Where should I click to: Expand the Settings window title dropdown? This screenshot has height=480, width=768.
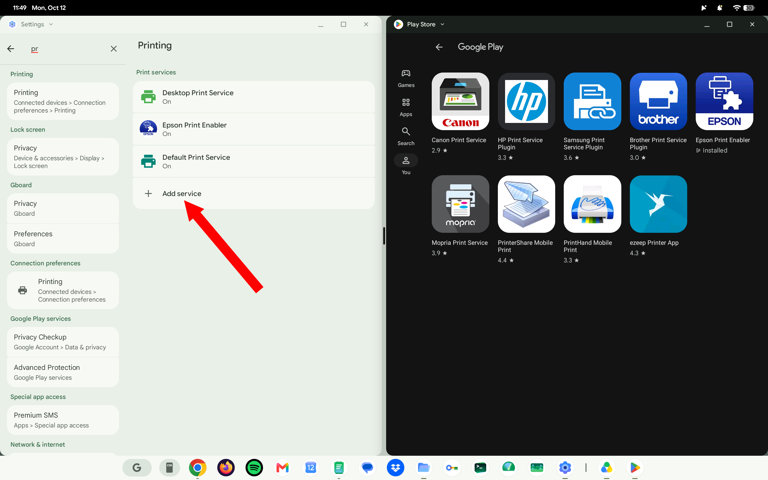pyautogui.click(x=51, y=24)
